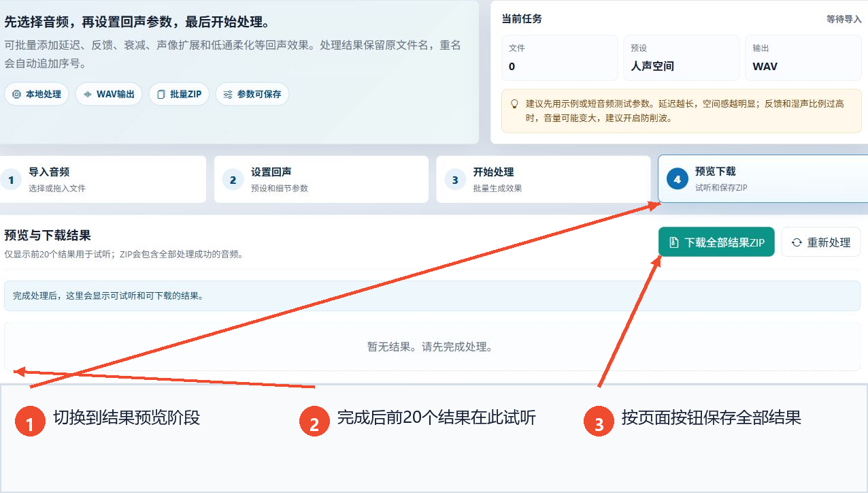Click the 仅显示前20个结果 description text

tap(124, 254)
